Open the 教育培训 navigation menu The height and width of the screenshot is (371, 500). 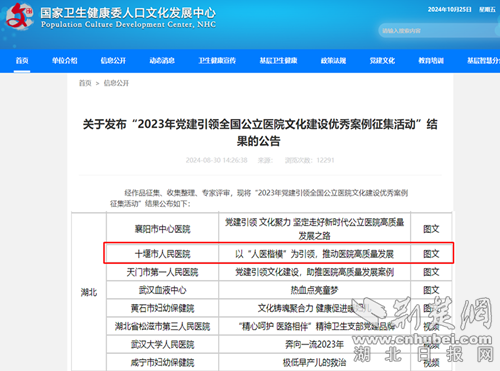[x=431, y=61]
